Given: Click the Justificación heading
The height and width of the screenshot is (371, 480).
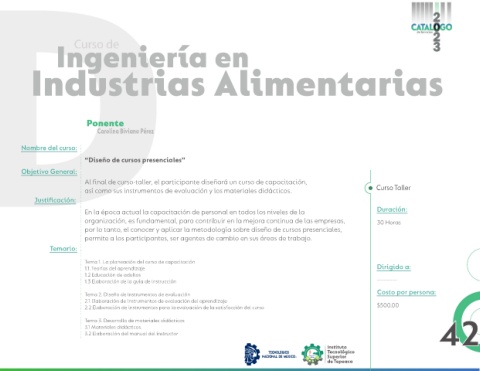Looking at the screenshot, I should [x=55, y=200].
